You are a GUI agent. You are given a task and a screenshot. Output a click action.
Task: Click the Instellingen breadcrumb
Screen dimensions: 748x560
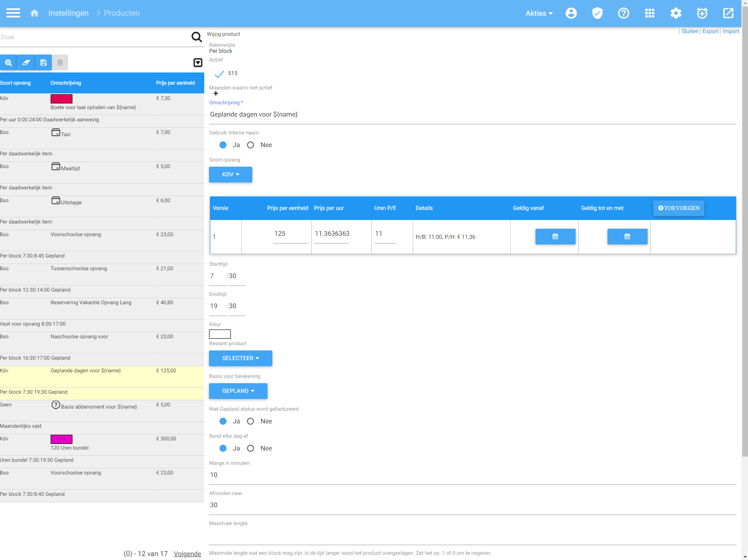pos(68,13)
